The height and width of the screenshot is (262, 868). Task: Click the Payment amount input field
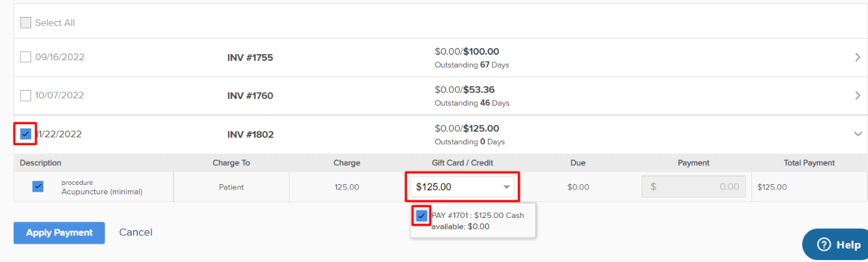tap(694, 187)
